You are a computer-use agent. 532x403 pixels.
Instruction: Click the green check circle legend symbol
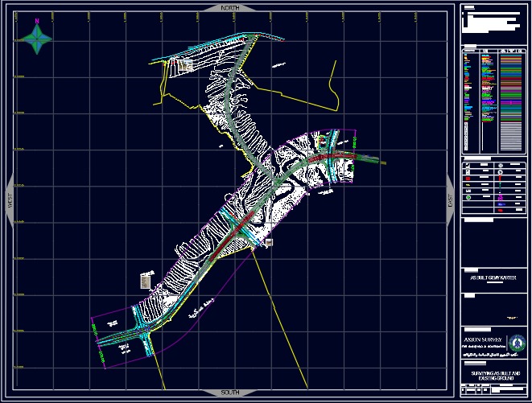coord(468,197)
